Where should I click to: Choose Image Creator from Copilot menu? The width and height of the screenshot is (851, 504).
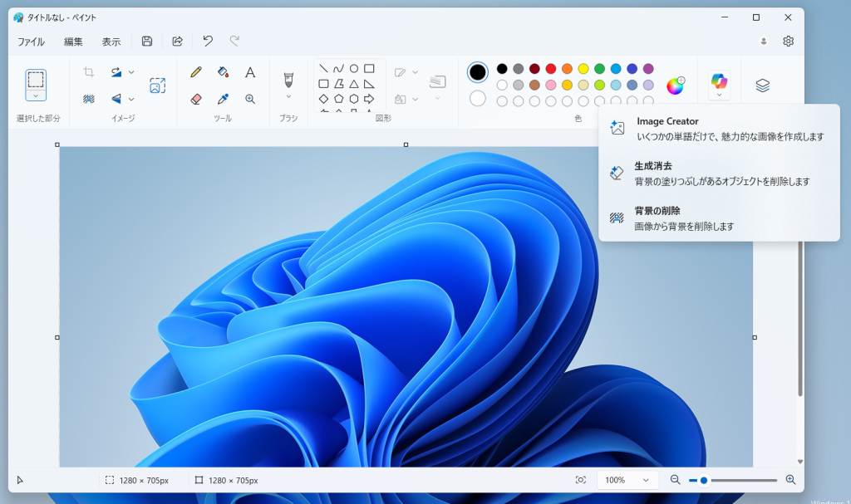point(719,129)
